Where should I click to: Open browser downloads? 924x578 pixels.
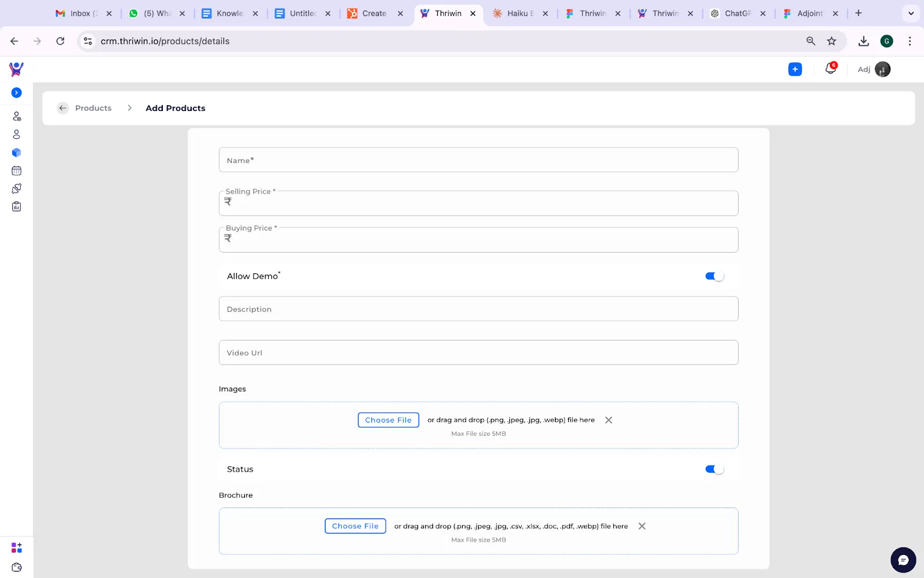pyautogui.click(x=864, y=41)
